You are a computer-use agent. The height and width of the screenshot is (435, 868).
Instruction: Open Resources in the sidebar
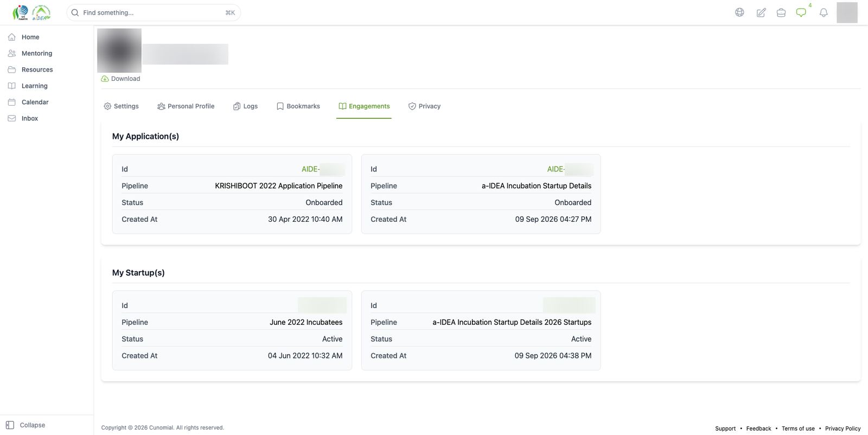pyautogui.click(x=37, y=69)
